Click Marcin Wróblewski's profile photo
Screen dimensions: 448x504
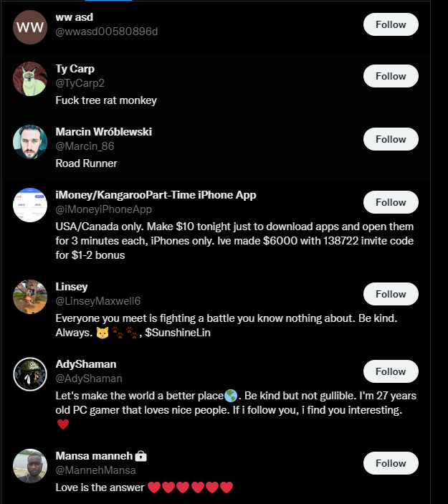click(30, 142)
